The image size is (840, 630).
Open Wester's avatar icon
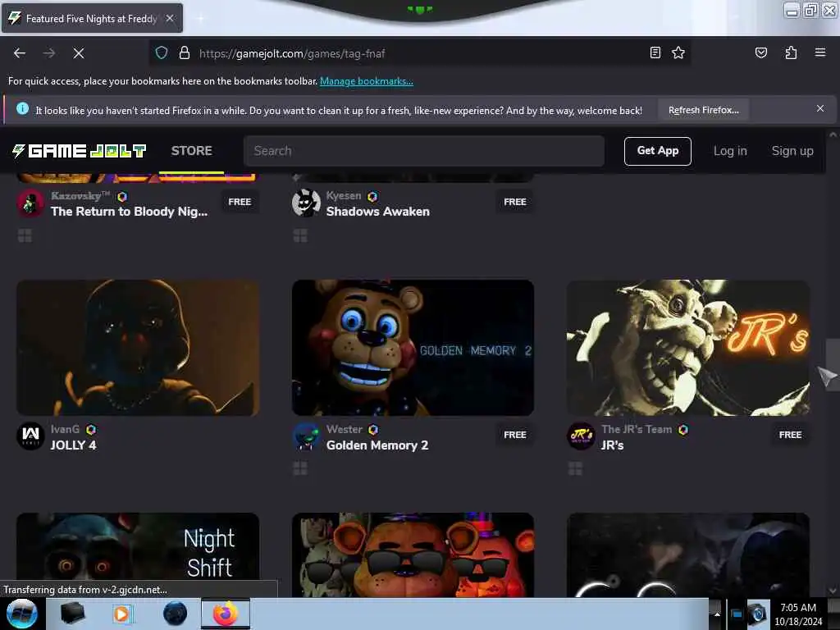(306, 436)
